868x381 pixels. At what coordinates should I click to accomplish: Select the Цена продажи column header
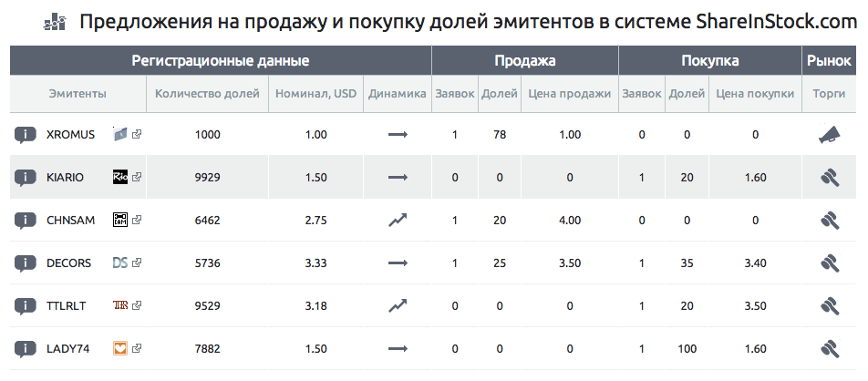point(570,94)
